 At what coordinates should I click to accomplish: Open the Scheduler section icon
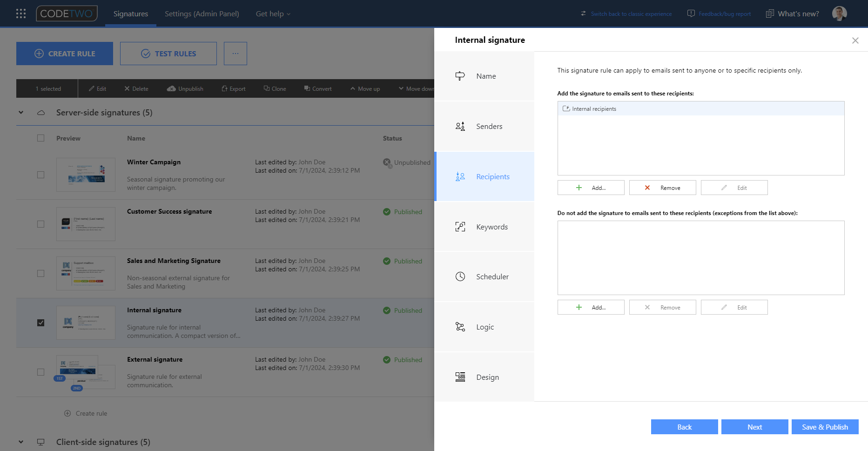click(460, 276)
